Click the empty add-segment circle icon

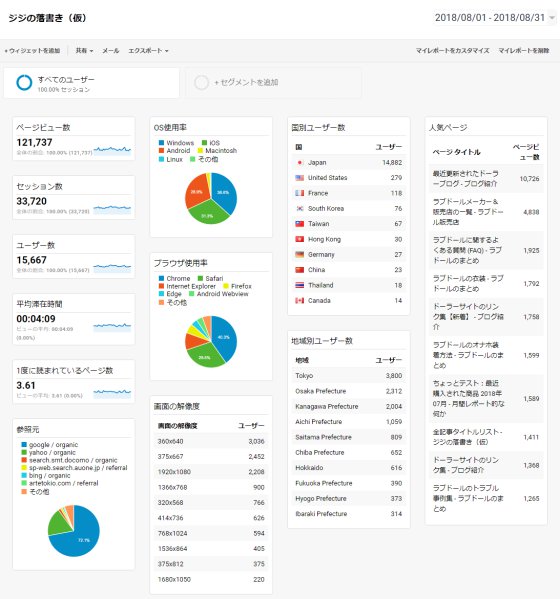tap(201, 83)
